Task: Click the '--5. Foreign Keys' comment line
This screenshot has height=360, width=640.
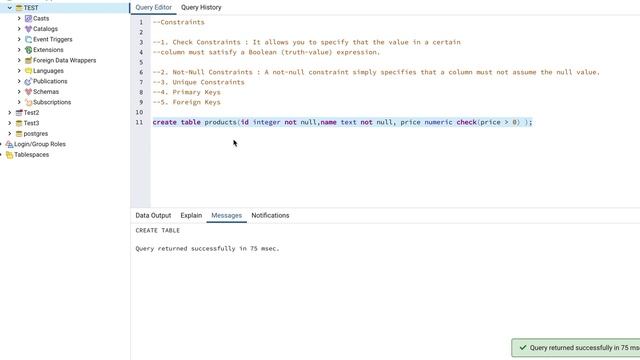Action: pyautogui.click(x=187, y=102)
